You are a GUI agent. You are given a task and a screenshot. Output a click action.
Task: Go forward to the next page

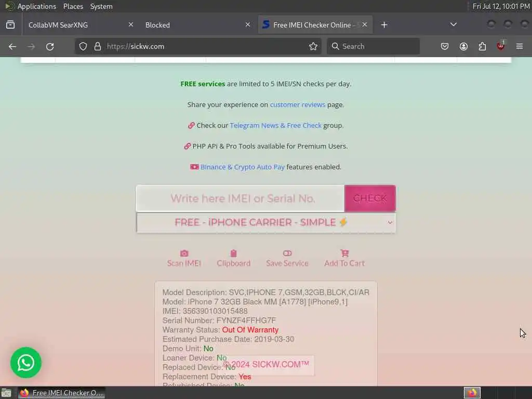(x=31, y=46)
